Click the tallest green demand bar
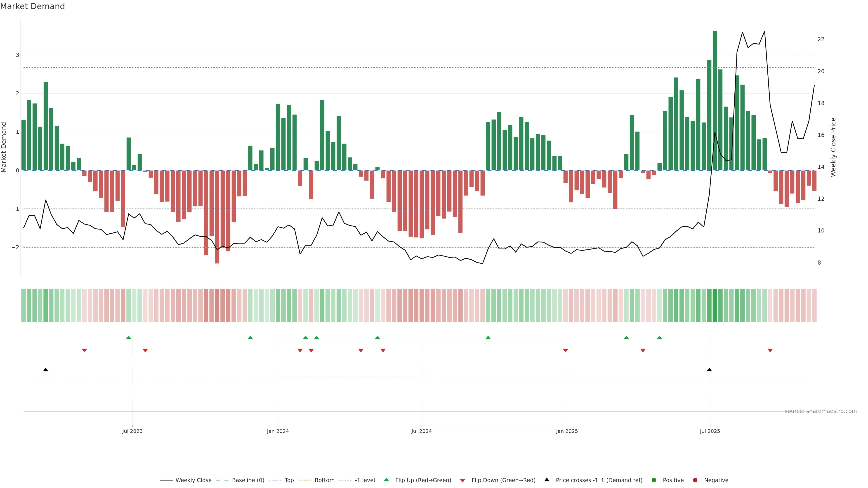The image size is (868, 488). 715,101
